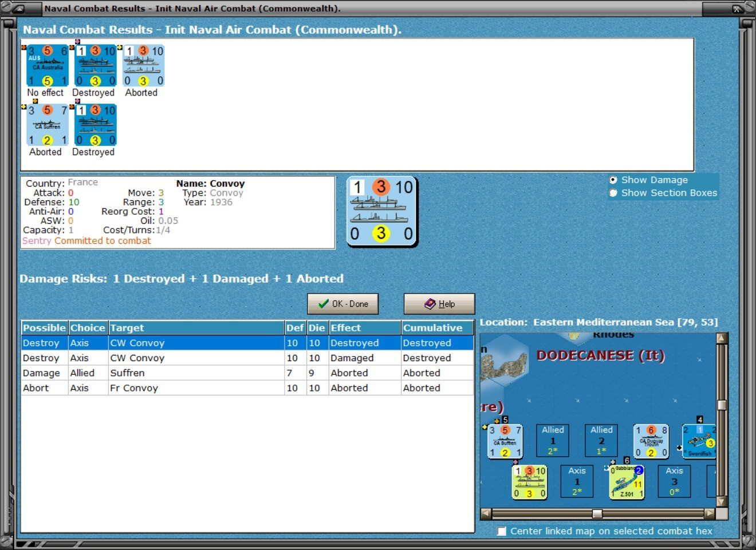Click the Axis 3 section box on map
756x550 pixels.
coord(674,481)
